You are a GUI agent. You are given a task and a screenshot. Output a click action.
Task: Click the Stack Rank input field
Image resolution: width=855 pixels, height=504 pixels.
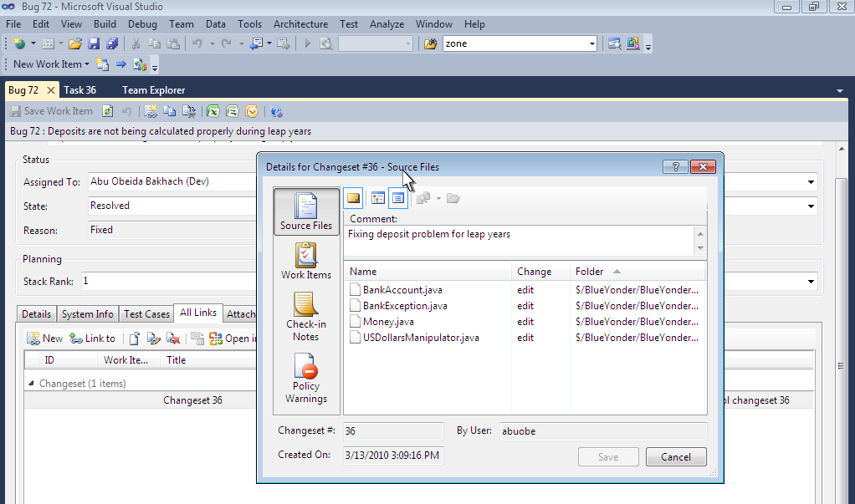tap(169, 281)
